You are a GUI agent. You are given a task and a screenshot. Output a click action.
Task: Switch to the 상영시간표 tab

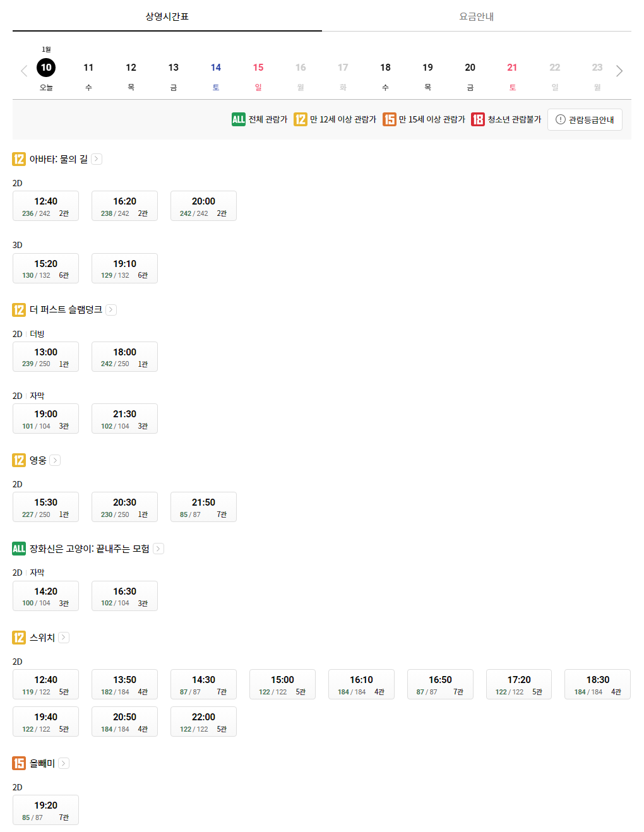(x=167, y=16)
